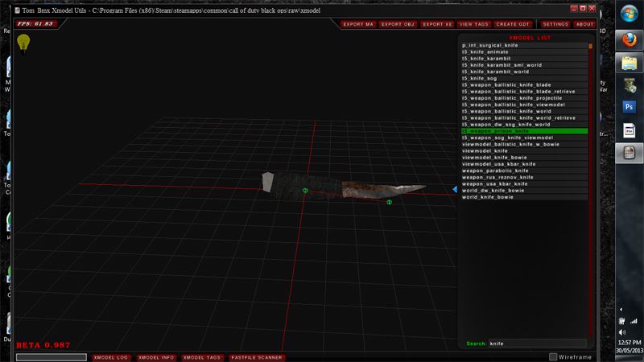Select world_dw_knife_bowie model

click(x=525, y=191)
